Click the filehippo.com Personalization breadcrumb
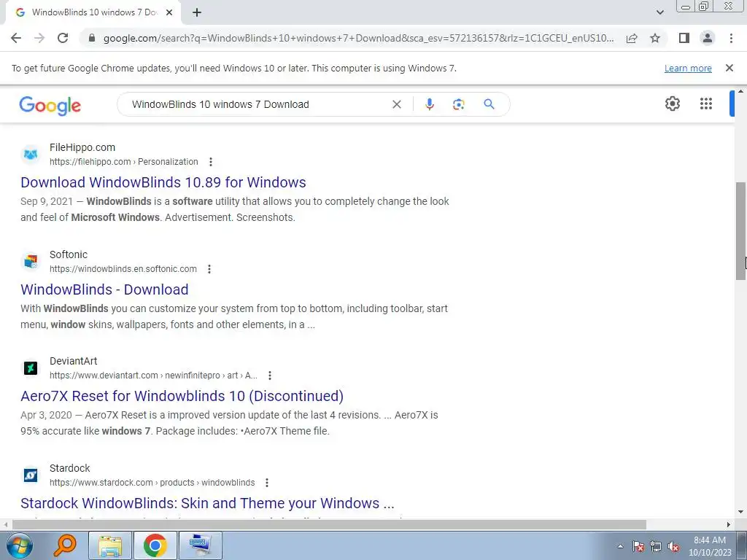The width and height of the screenshot is (747, 560). [124, 162]
